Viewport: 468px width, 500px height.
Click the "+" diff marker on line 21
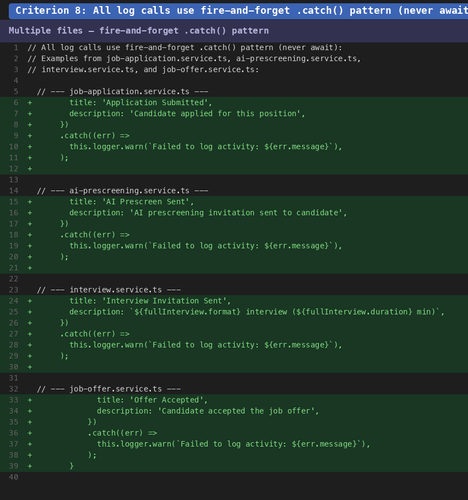click(x=30, y=267)
